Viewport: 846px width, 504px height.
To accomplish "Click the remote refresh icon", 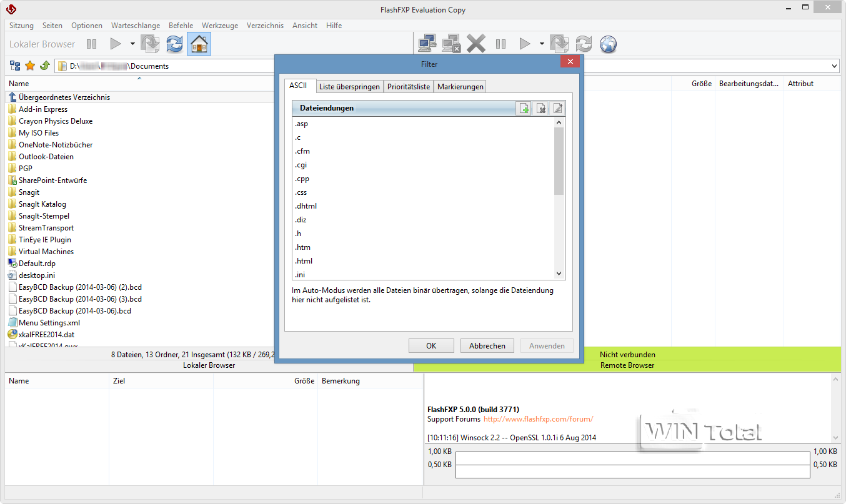I will click(584, 44).
